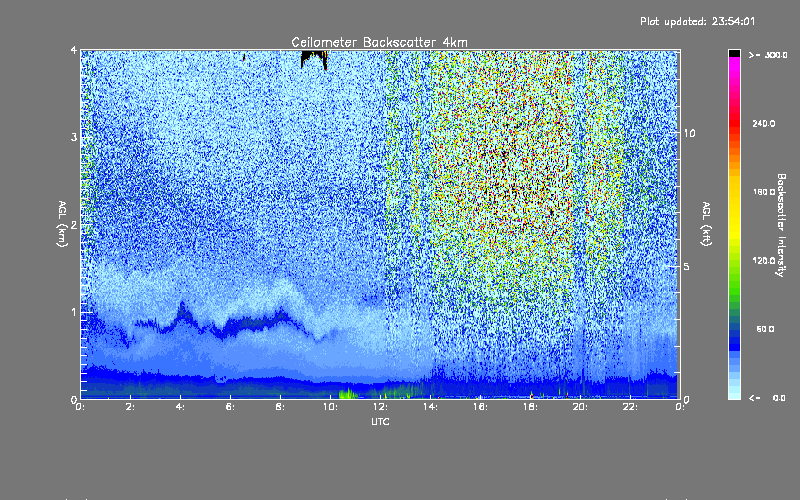800x500 pixels.
Task: Click the '20:' hour label on UTC axis
Action: tap(581, 407)
